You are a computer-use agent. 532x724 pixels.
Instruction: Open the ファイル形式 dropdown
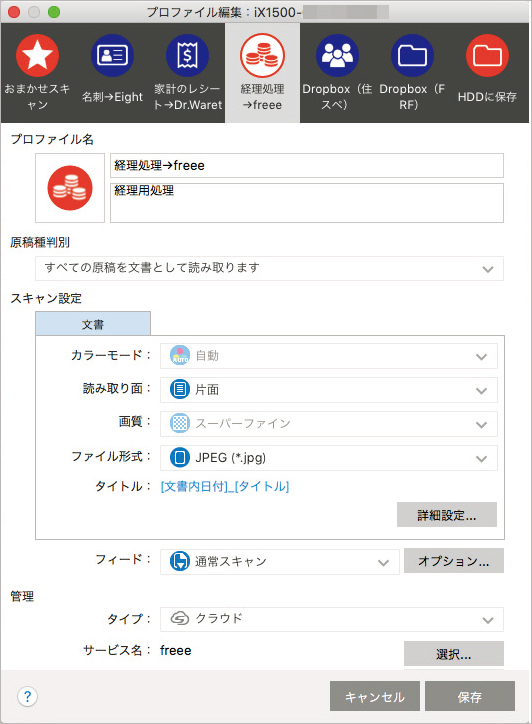point(329,458)
